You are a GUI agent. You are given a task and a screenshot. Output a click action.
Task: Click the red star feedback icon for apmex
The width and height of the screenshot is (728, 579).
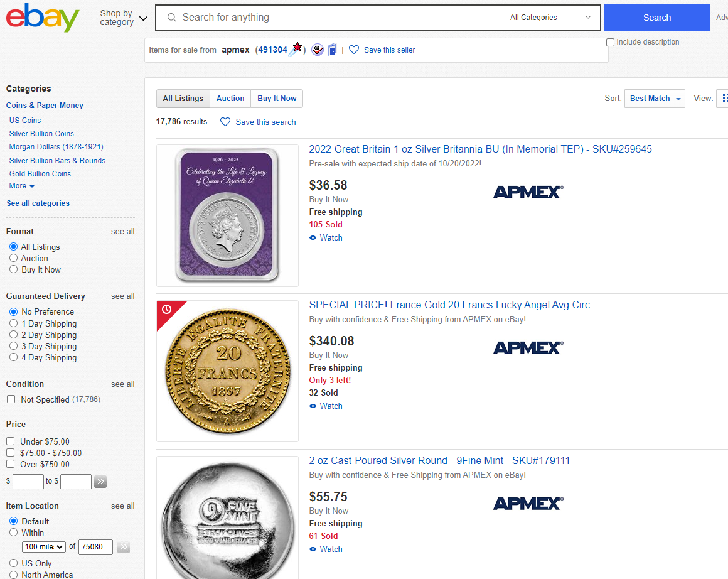[297, 48]
